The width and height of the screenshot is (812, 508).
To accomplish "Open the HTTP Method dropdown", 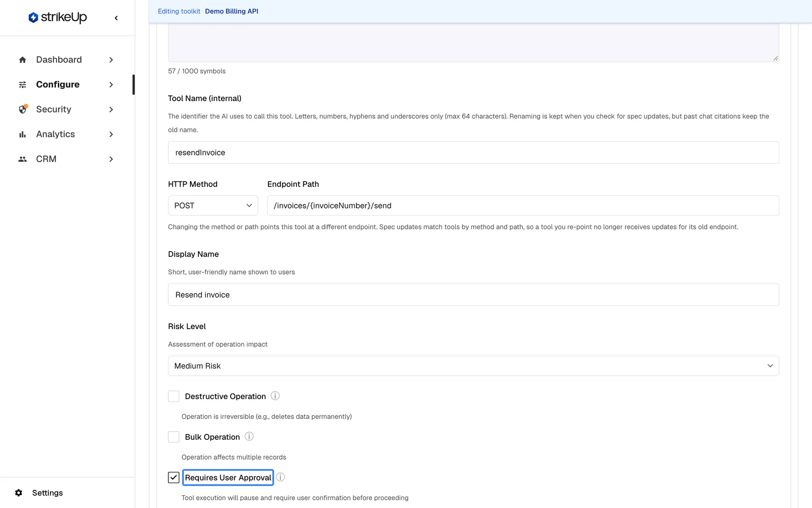I will pos(213,205).
